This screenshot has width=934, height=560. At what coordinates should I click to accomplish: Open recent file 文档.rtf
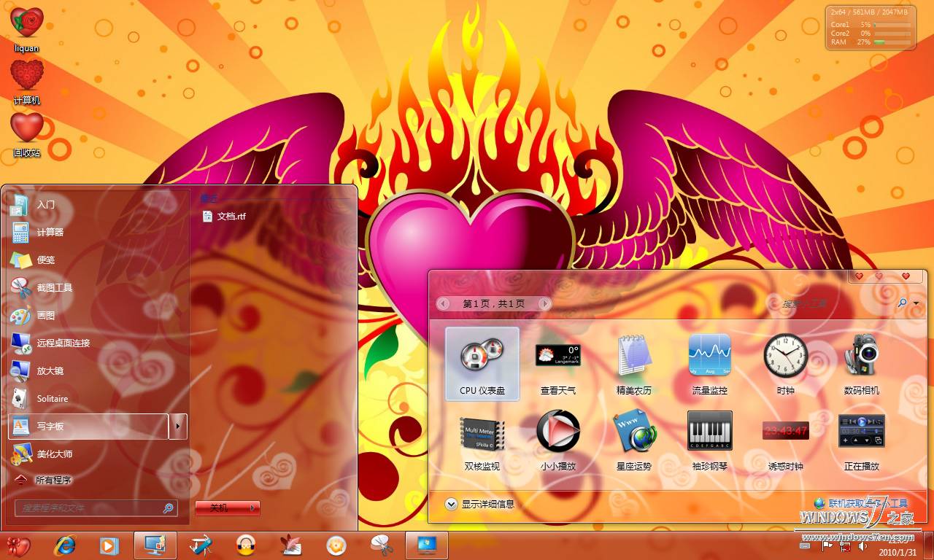pos(225,217)
